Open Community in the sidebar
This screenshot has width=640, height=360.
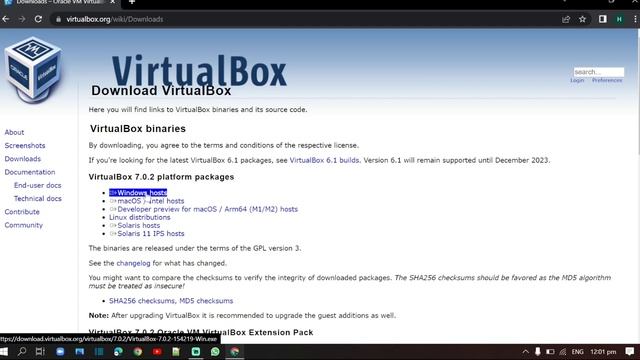coord(24,225)
